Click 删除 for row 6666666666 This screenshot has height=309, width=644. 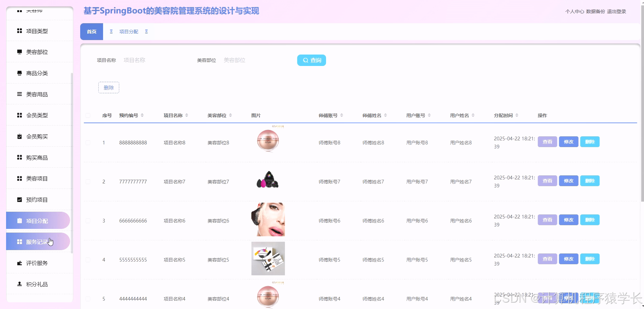590,220
